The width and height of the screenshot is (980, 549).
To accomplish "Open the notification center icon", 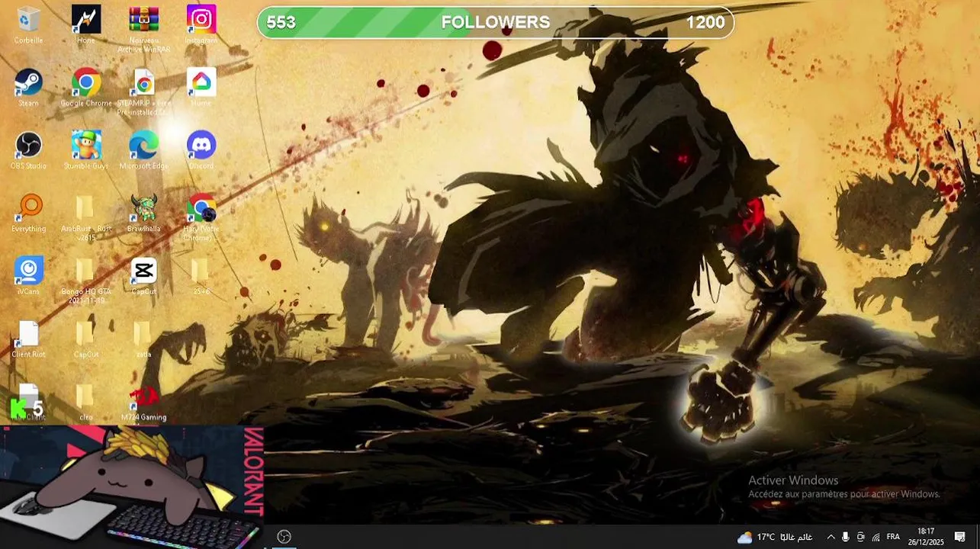I will pos(960,537).
